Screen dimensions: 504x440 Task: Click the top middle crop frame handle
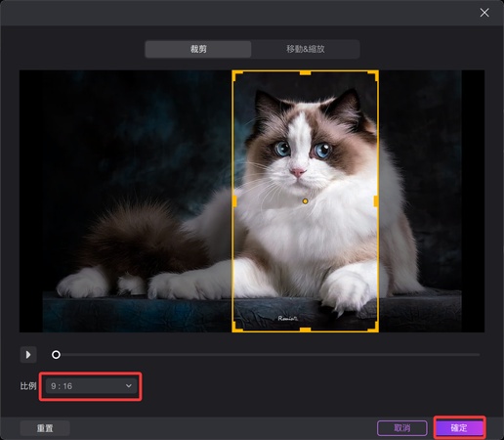click(305, 72)
